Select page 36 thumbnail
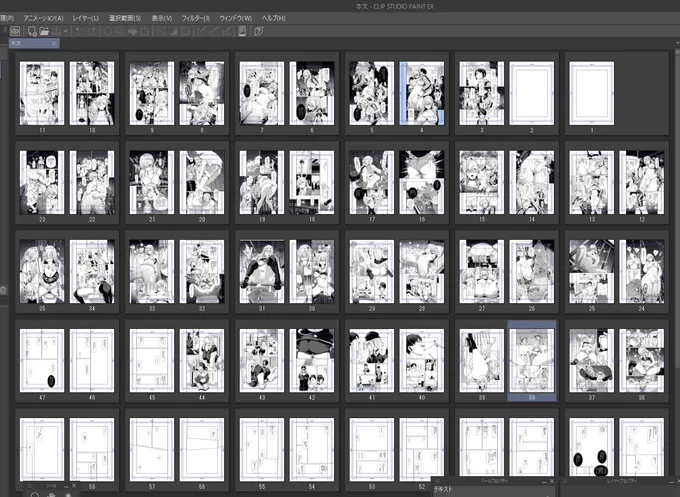Image resolution: width=680 pixels, height=497 pixels. pyautogui.click(x=642, y=360)
